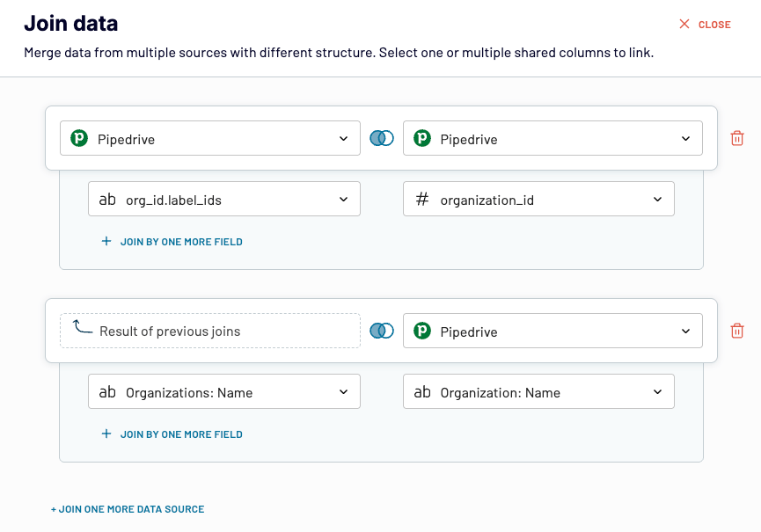Click JOIN BY ONE MORE FIELD under org_id.label_ids
Image resolution: width=761 pixels, height=532 pixels.
(181, 242)
